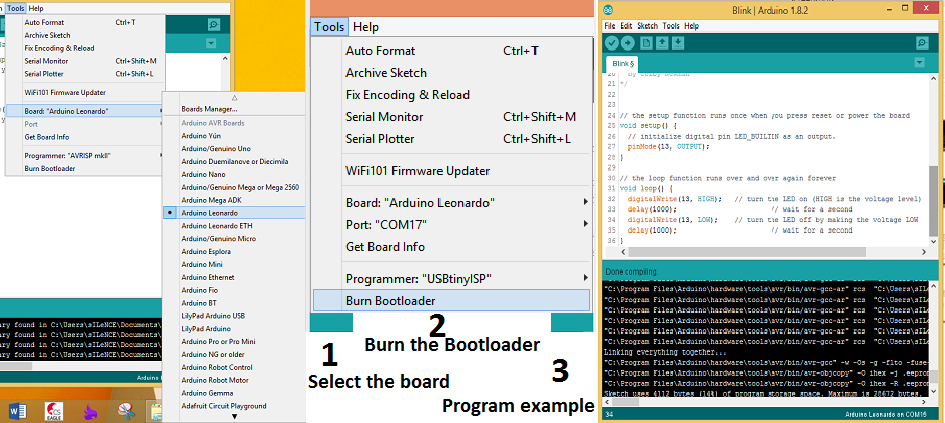Open Sketch menu in Blink window
The height and width of the screenshot is (423, 945).
(x=647, y=26)
